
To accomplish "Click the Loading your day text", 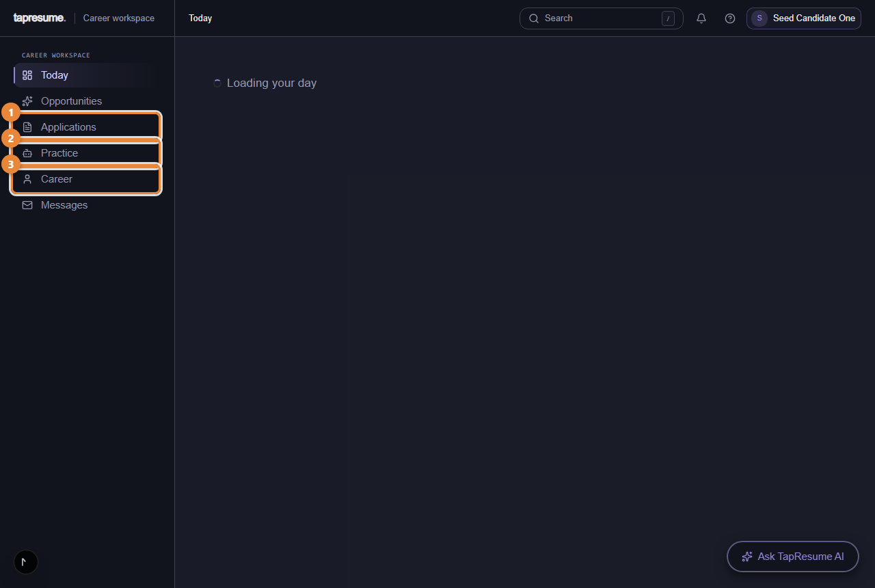I will point(271,83).
